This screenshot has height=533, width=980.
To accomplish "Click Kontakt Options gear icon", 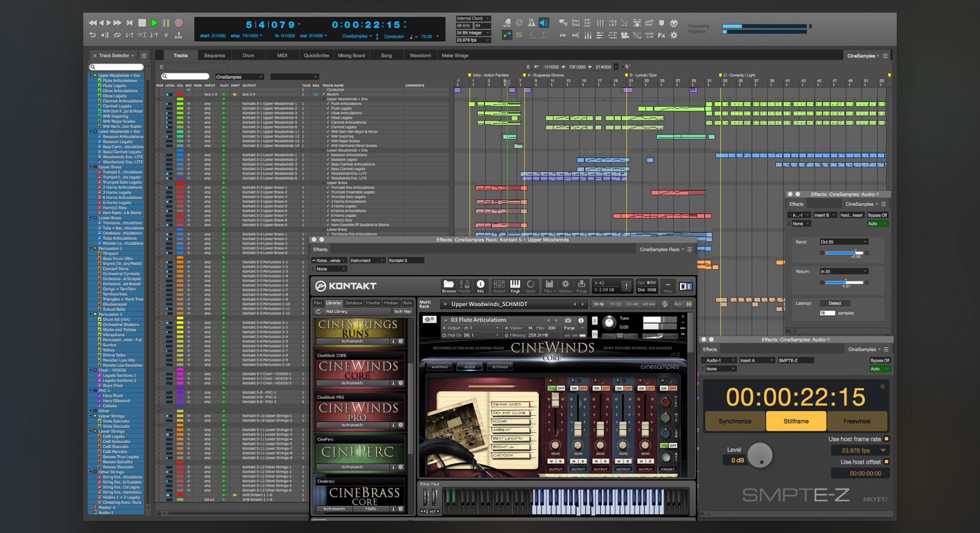I will (565, 285).
